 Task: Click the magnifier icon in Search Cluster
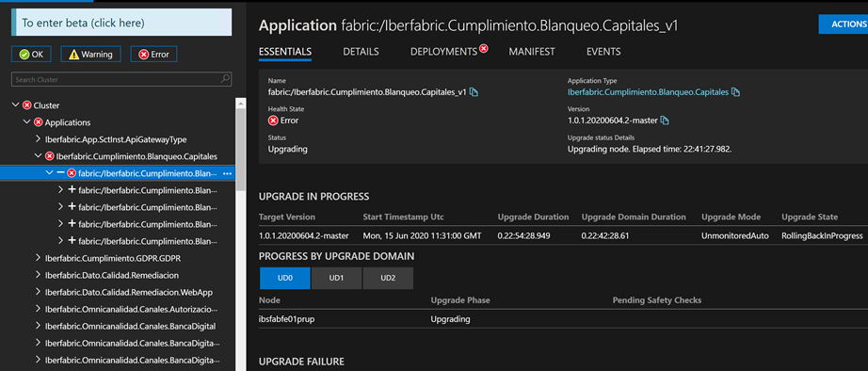coord(225,79)
